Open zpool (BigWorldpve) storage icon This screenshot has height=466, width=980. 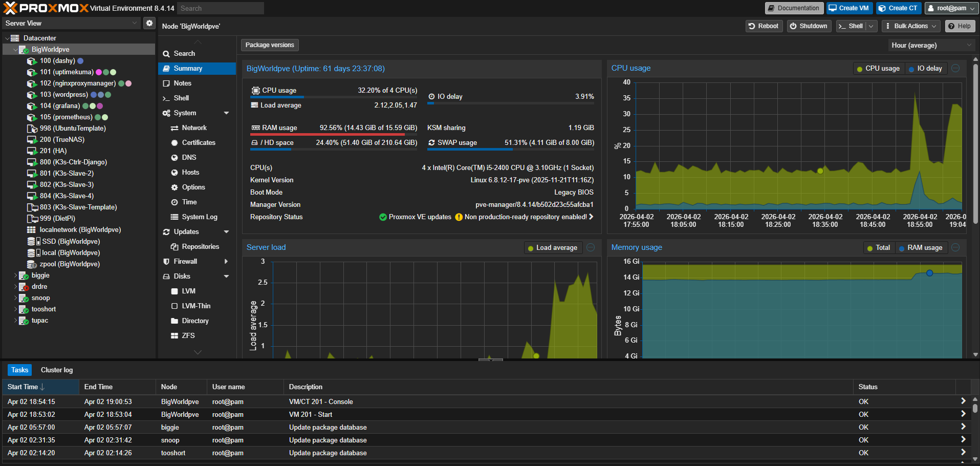click(x=32, y=264)
